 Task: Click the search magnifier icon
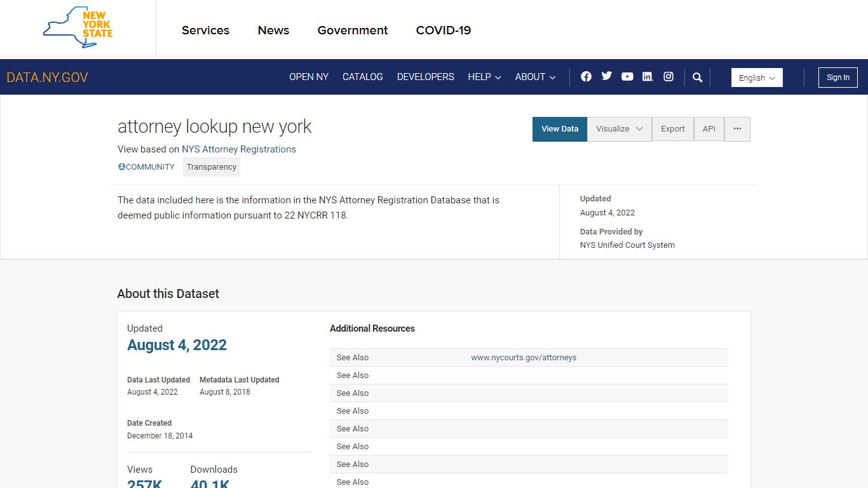coord(697,77)
